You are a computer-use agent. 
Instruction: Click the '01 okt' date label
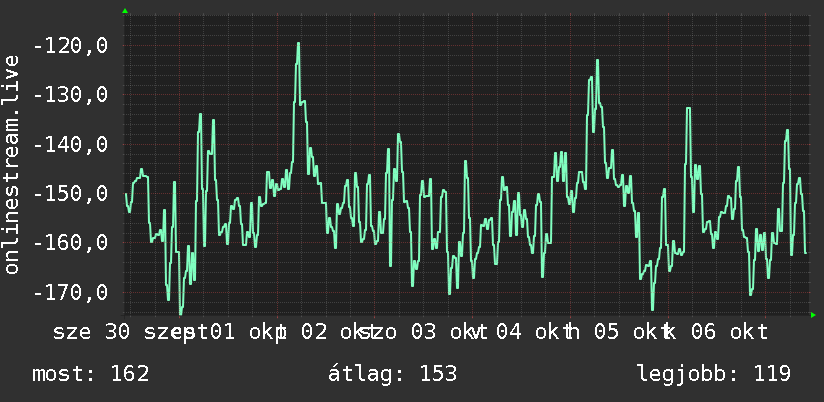coord(246,333)
